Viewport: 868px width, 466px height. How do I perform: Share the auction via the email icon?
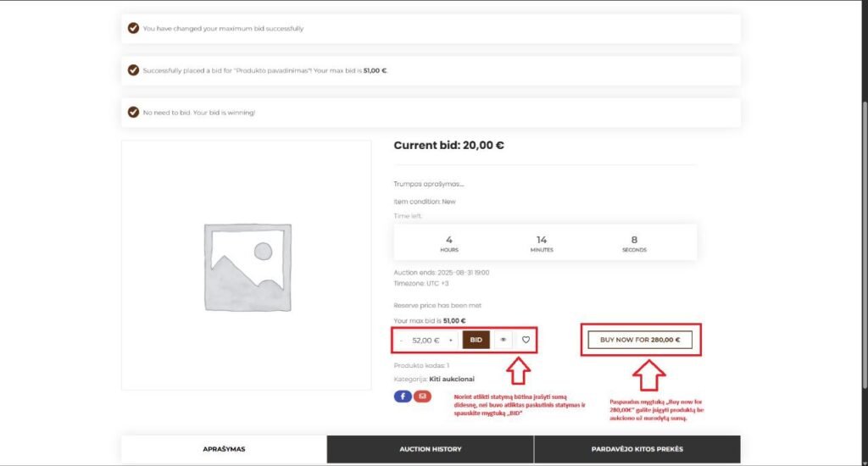pos(422,396)
